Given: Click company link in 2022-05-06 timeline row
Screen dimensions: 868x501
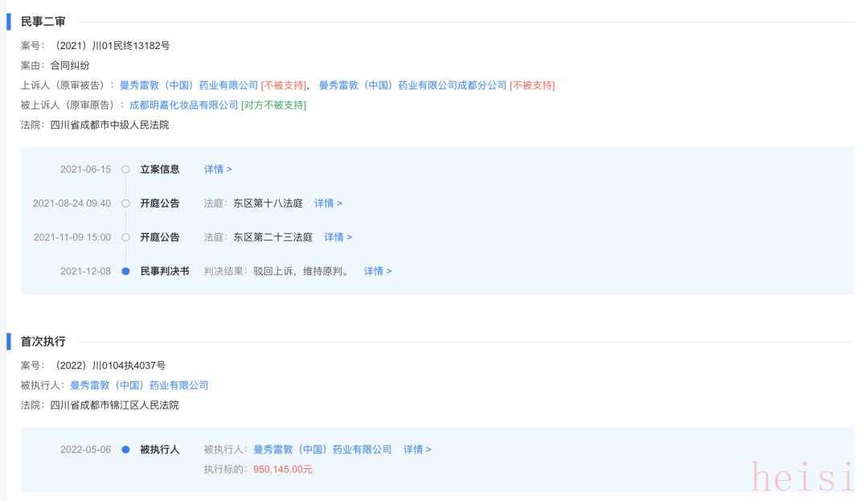Looking at the screenshot, I should point(322,450).
